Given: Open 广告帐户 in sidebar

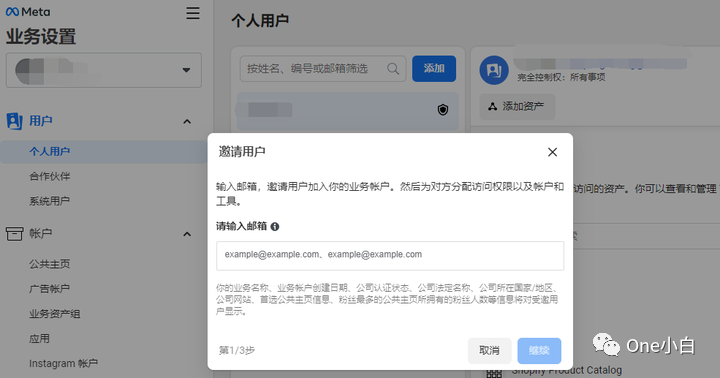Looking at the screenshot, I should [x=50, y=289].
